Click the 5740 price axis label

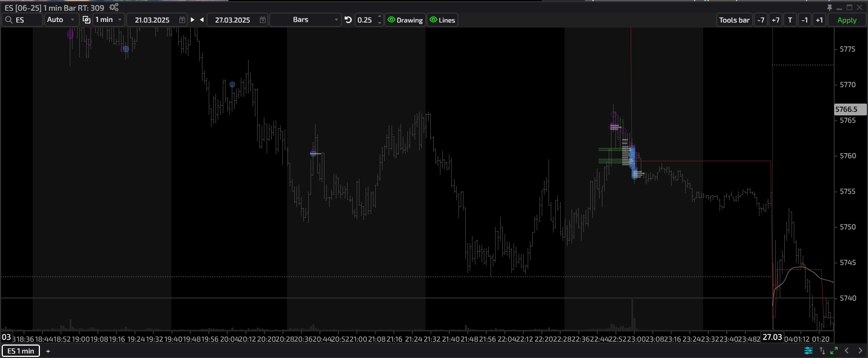(847, 298)
